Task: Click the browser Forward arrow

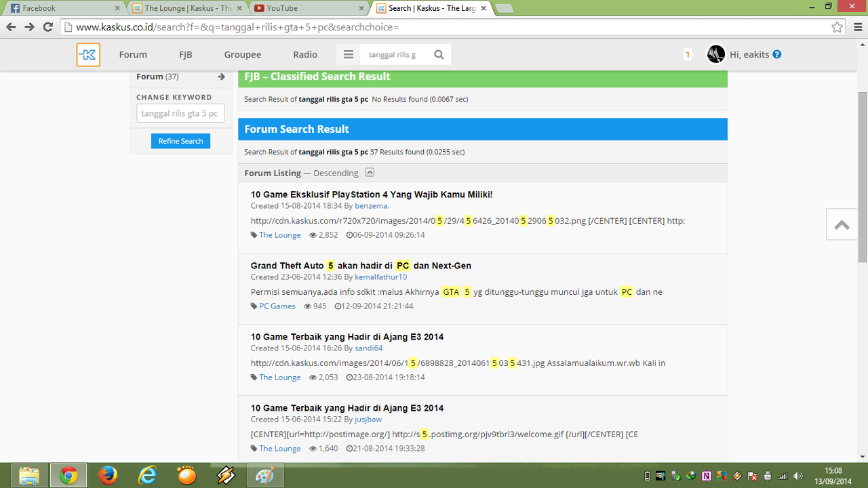Action: point(29,27)
